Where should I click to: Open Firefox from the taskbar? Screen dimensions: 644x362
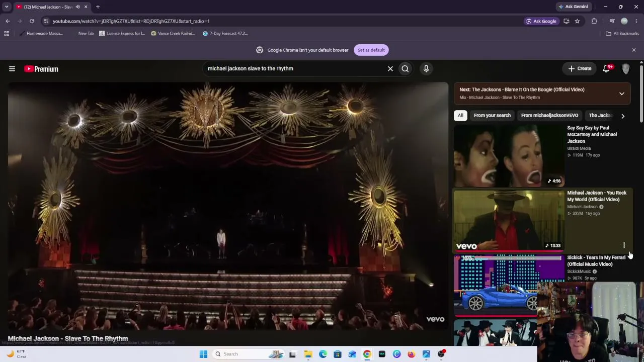[x=412, y=354]
